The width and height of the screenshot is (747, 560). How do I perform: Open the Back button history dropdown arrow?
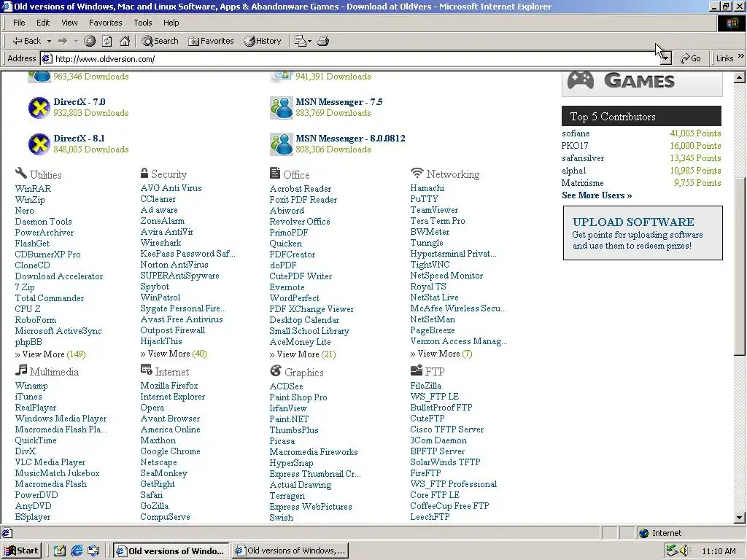point(49,42)
